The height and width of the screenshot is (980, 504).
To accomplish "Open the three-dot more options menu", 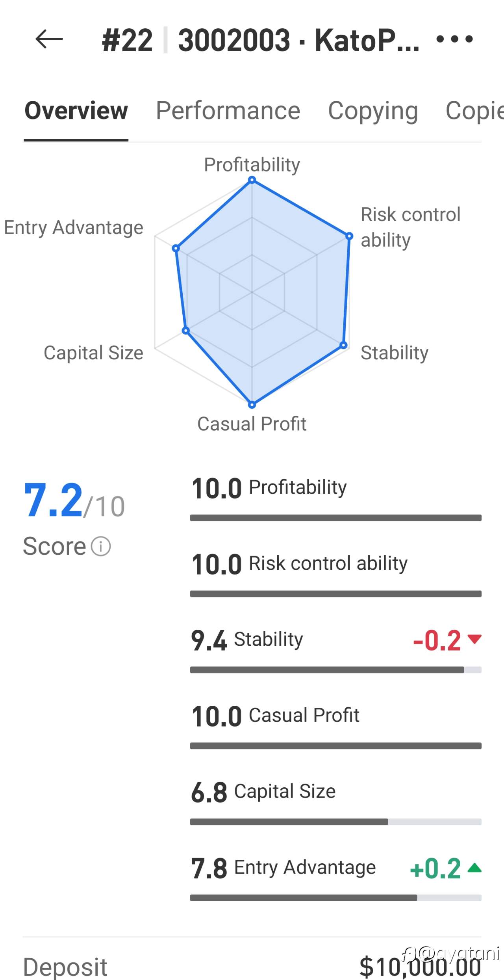I will [454, 39].
